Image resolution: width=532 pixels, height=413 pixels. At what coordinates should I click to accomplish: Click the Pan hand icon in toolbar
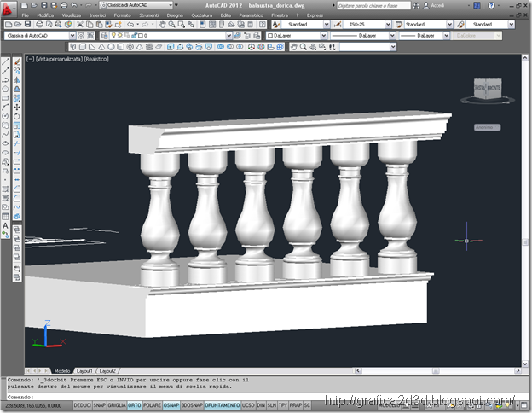(162, 25)
